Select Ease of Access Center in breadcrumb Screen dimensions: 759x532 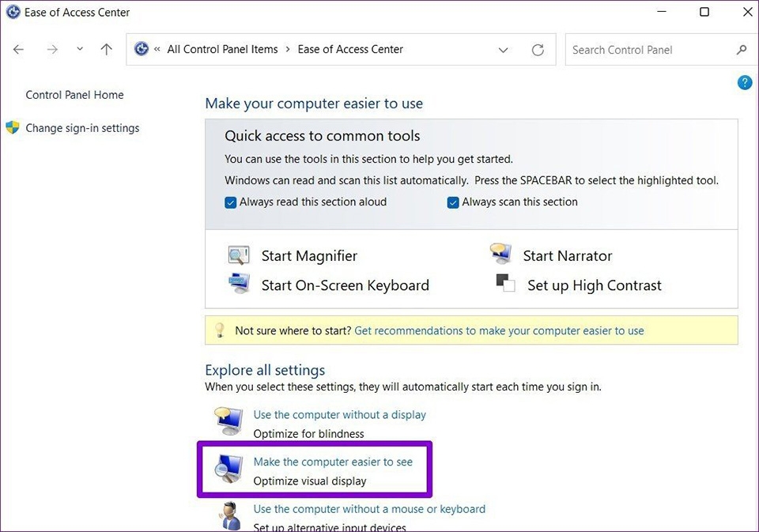[350, 49]
